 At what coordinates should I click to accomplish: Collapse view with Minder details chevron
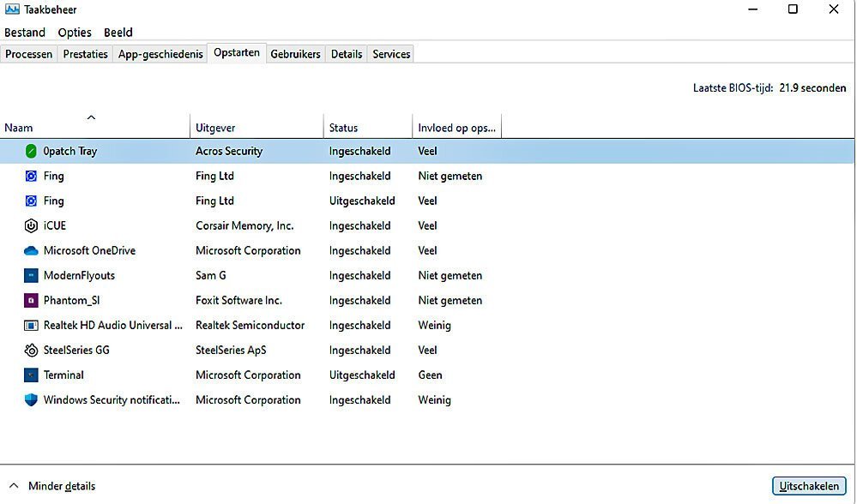[x=15, y=485]
